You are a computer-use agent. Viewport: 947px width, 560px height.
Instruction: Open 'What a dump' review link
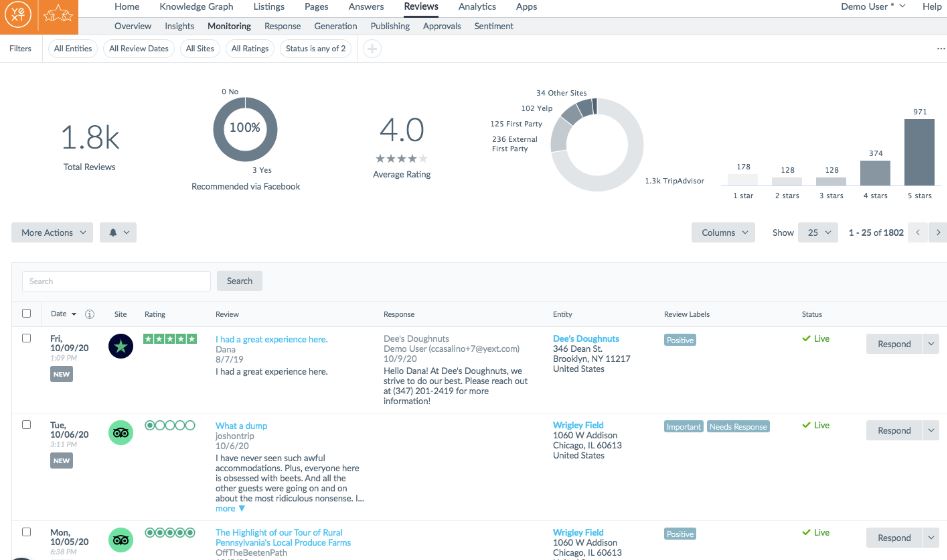point(241,426)
